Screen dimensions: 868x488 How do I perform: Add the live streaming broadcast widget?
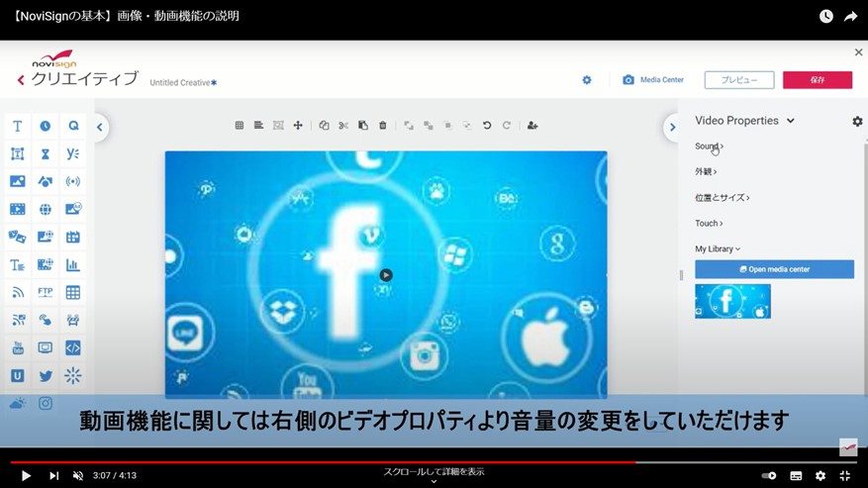(x=73, y=181)
